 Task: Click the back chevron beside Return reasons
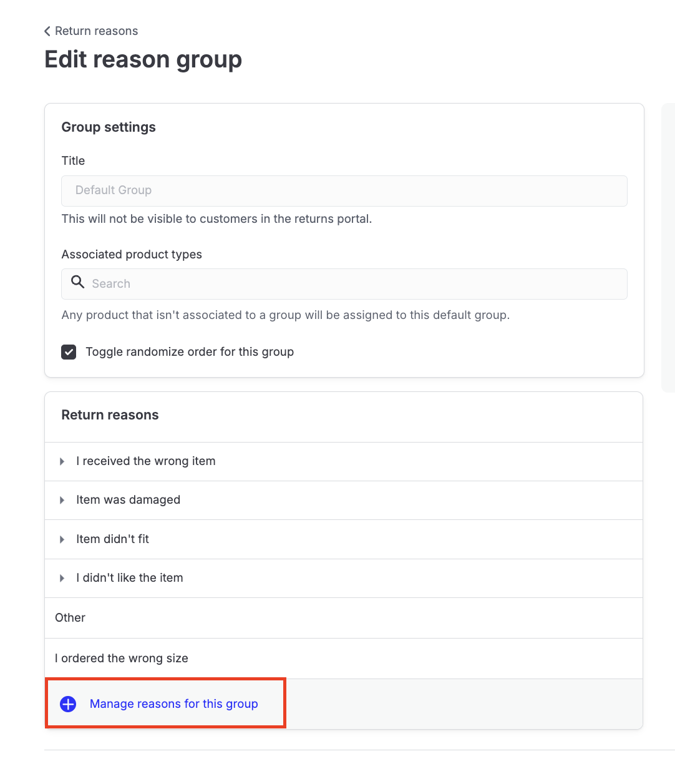[x=47, y=31]
